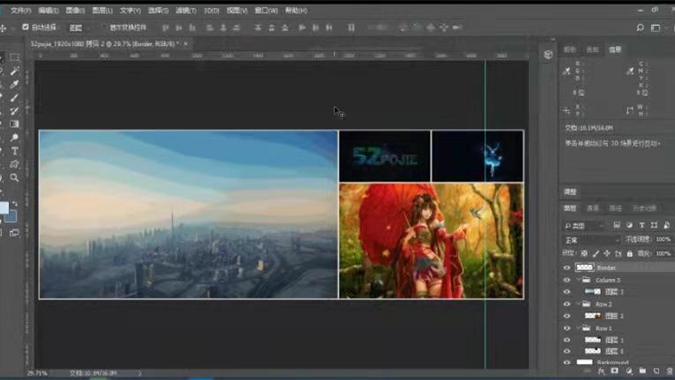Click the fx layer style icon

[601, 371]
